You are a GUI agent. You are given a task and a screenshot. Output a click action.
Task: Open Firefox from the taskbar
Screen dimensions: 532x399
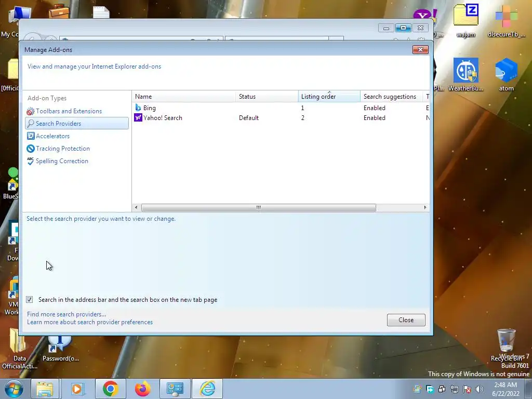[142, 389]
